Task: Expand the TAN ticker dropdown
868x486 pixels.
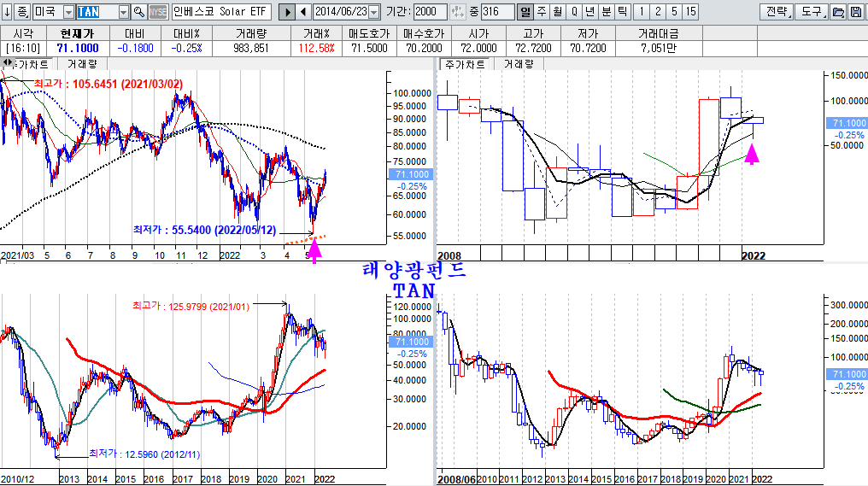Action: 124,12
